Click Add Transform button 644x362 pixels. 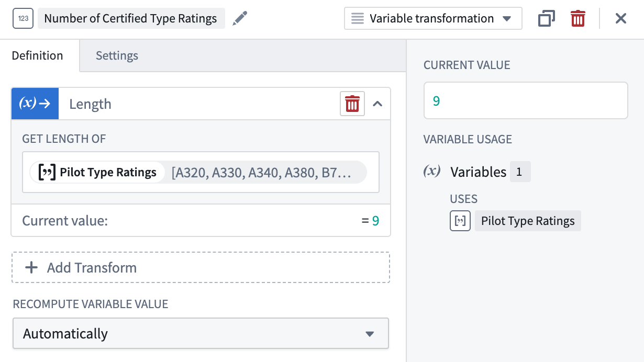201,267
